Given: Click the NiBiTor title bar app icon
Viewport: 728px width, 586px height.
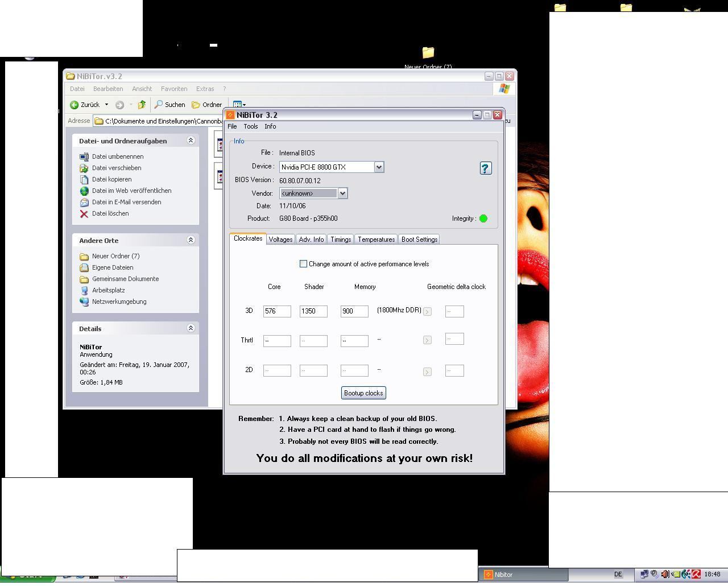Looking at the screenshot, I should (230, 115).
